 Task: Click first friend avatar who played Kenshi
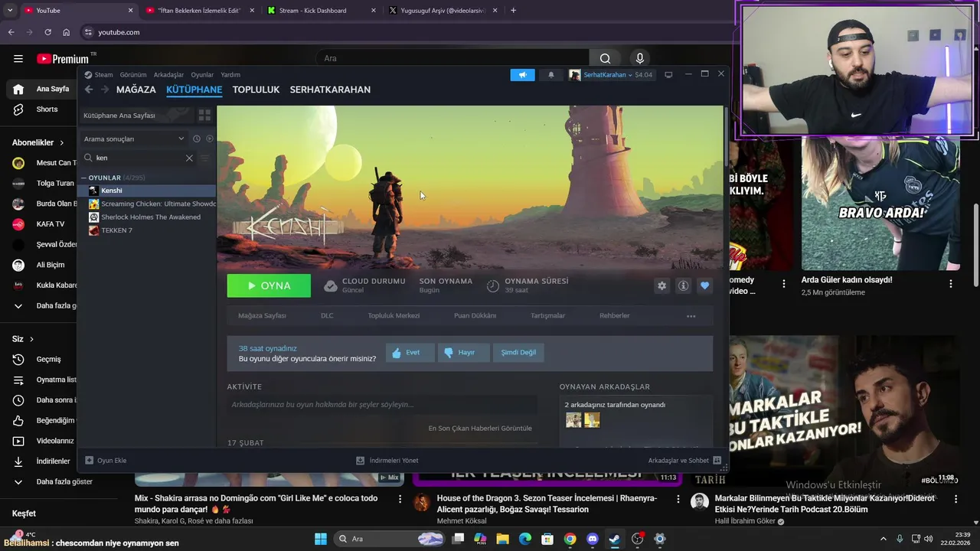coord(573,420)
